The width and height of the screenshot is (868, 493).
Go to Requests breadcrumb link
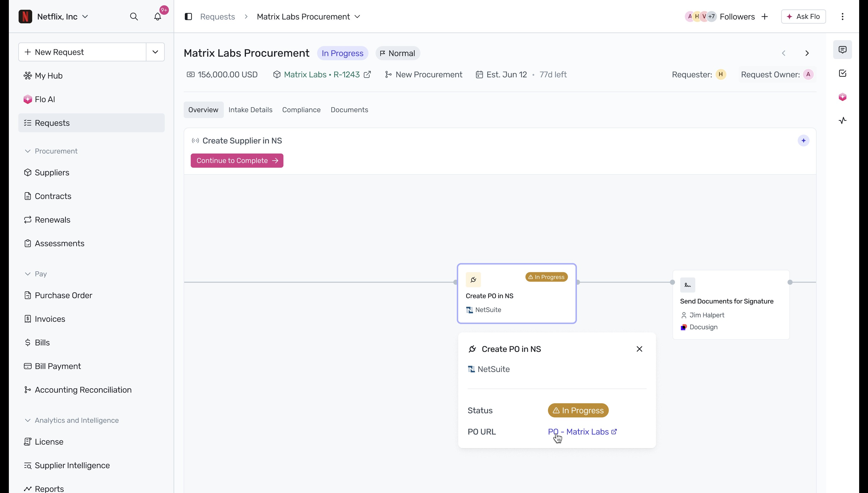pyautogui.click(x=217, y=17)
